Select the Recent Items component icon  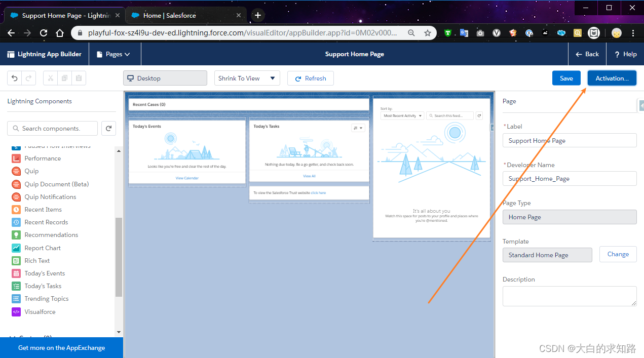[x=16, y=210]
